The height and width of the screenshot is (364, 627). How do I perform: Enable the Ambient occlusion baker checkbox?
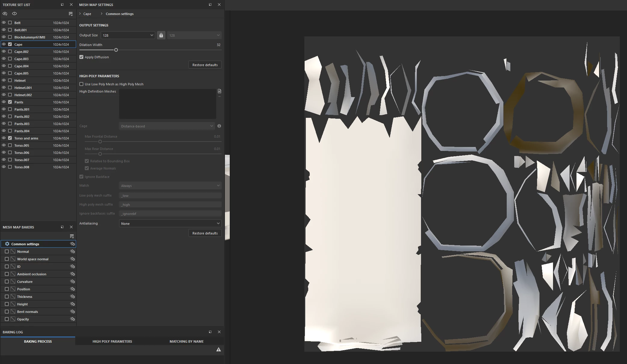[7, 274]
